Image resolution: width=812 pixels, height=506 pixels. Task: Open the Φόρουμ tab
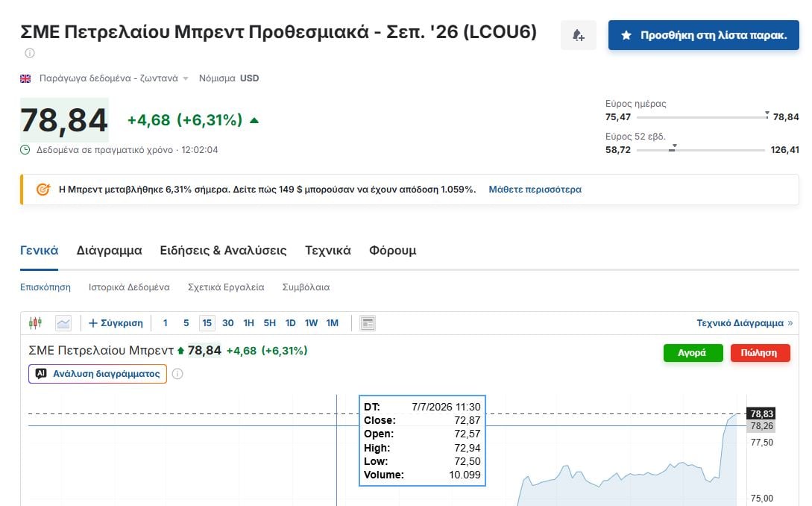[392, 251]
